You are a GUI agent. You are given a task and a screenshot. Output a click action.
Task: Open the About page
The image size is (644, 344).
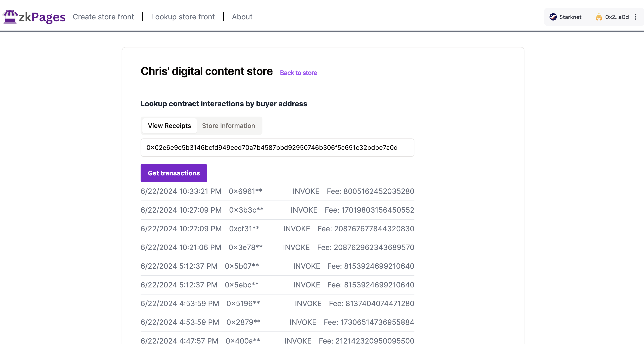tap(242, 17)
